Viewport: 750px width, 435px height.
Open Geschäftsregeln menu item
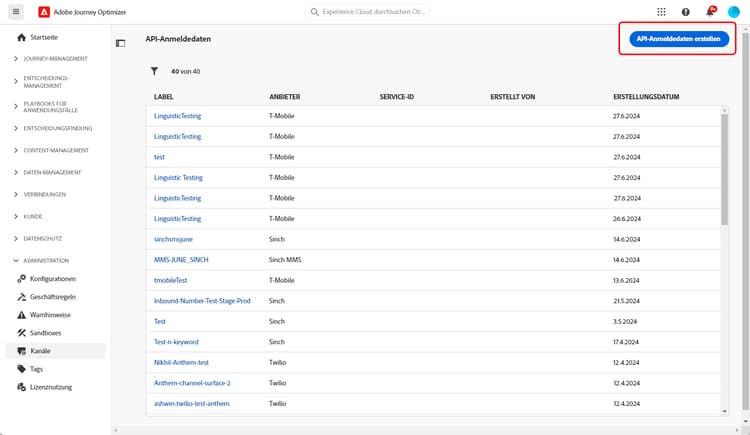[53, 297]
